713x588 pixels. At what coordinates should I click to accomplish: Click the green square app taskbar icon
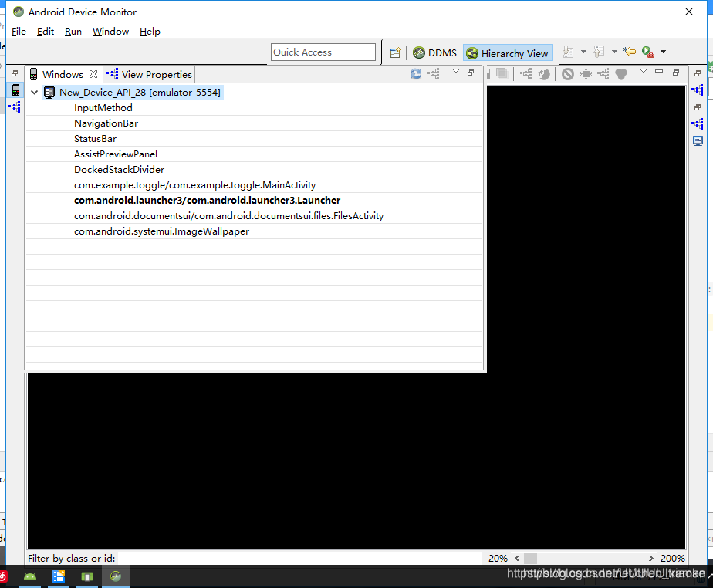87,576
